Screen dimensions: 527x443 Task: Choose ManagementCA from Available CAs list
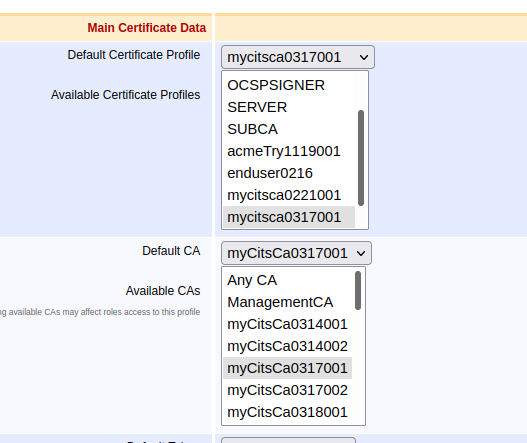(288, 303)
